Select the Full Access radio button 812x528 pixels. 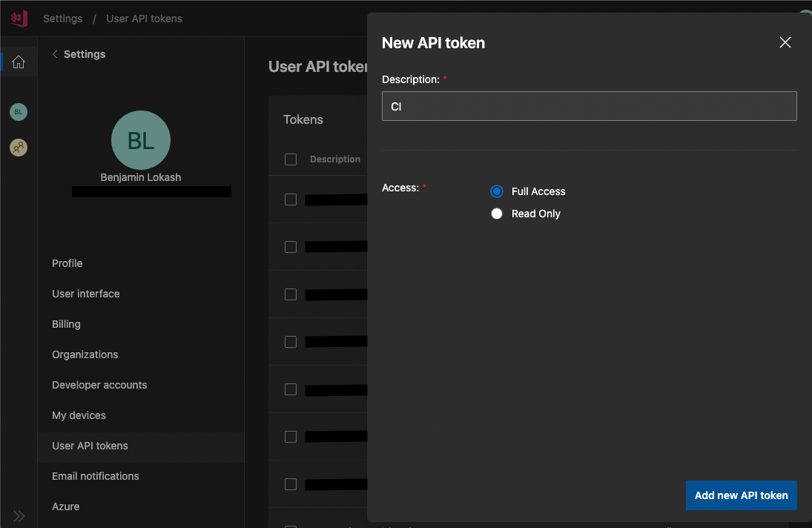(x=497, y=191)
